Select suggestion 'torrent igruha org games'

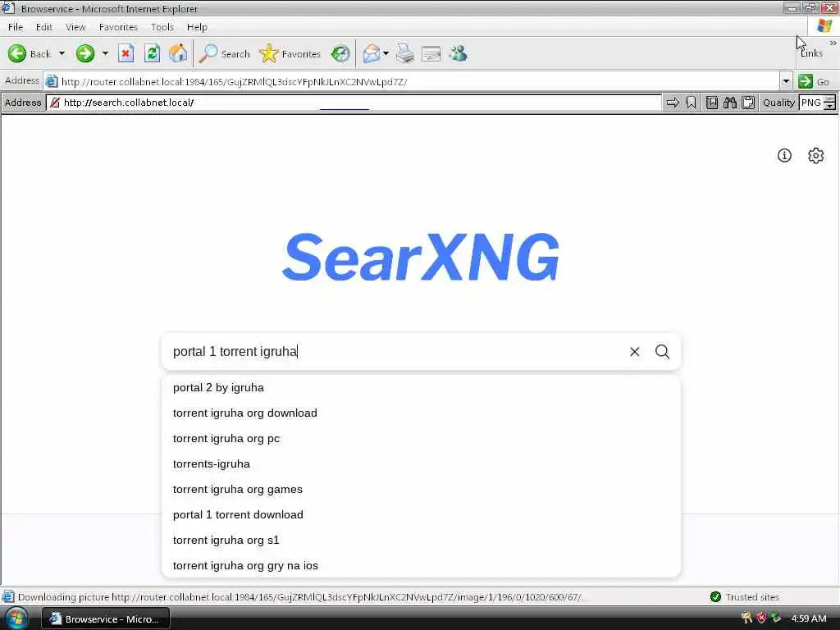[421, 489]
